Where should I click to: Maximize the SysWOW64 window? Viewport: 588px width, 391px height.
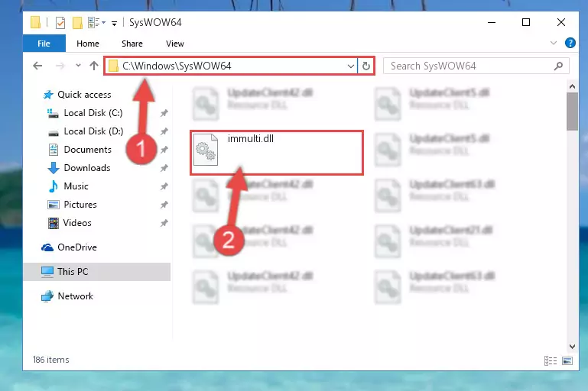click(526, 22)
